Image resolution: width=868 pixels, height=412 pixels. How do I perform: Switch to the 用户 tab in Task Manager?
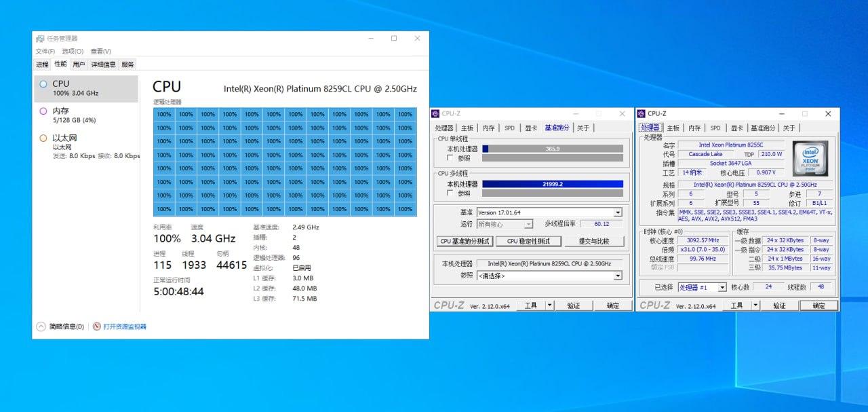tap(79, 64)
